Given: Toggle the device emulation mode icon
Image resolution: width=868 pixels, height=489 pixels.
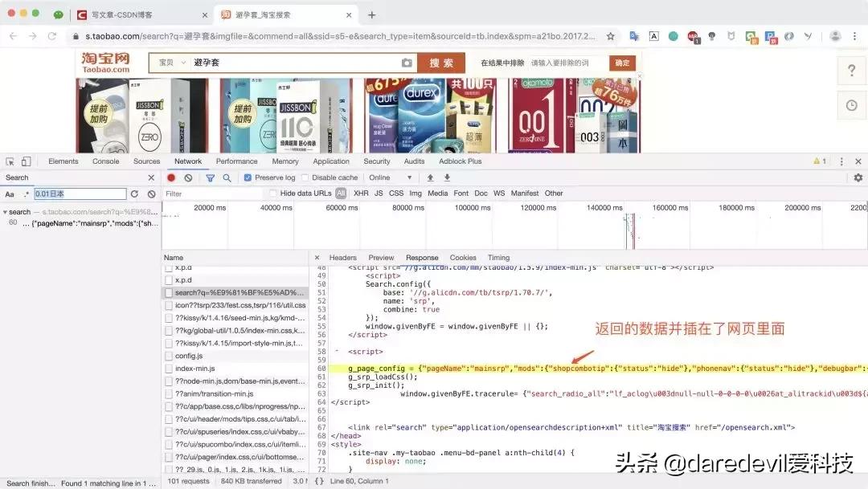Looking at the screenshot, I should tap(27, 161).
